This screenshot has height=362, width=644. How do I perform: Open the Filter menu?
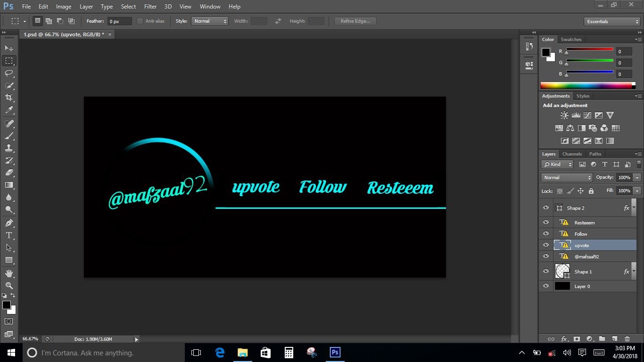[150, 7]
